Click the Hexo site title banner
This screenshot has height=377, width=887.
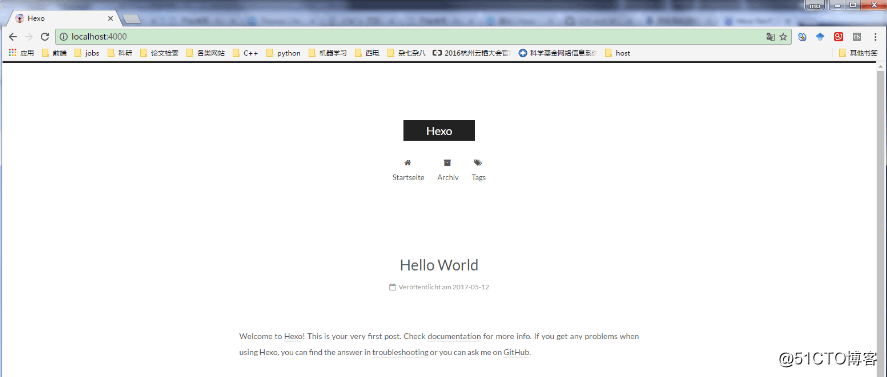439,131
